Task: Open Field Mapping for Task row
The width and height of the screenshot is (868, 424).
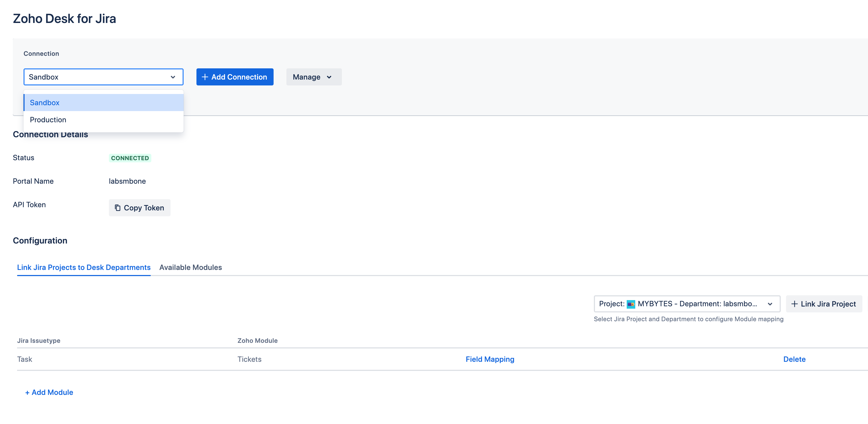Action: point(490,359)
